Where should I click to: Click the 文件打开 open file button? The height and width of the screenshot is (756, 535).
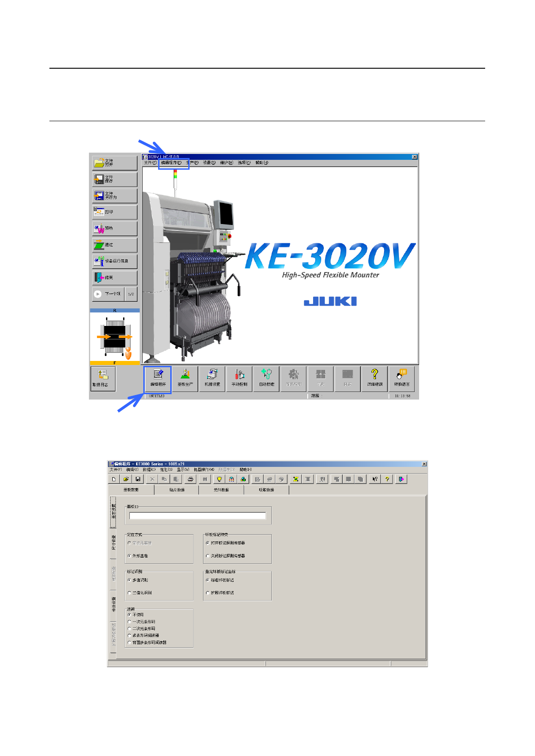115,163
